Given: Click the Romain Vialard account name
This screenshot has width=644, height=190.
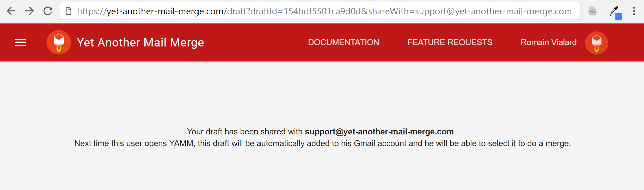Looking at the screenshot, I should (x=549, y=42).
